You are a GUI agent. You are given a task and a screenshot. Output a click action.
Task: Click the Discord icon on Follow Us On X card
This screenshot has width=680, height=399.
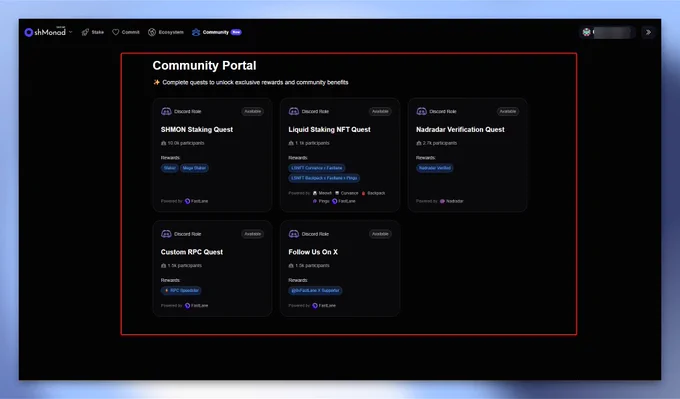(294, 234)
